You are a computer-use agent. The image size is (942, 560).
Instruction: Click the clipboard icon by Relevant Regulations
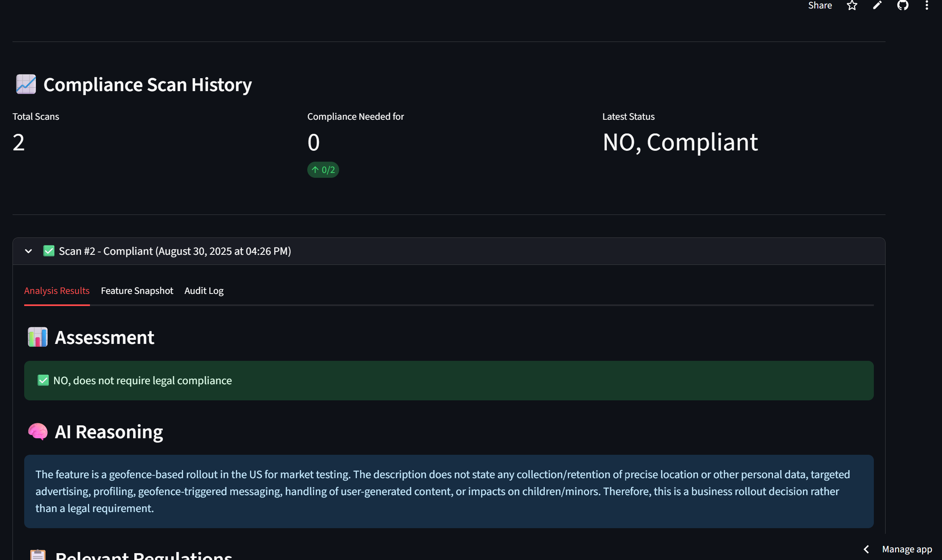38,555
